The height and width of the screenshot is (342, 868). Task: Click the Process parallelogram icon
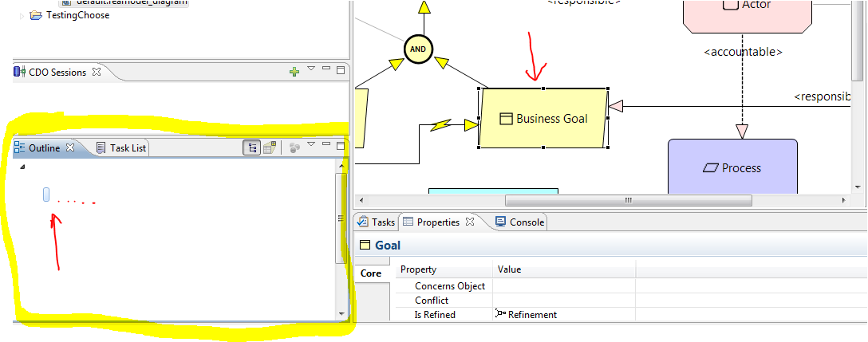[710, 167]
